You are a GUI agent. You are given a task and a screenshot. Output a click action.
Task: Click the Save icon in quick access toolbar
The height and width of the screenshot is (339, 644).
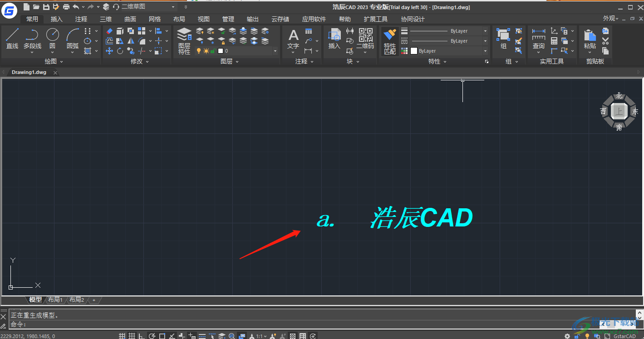click(46, 7)
